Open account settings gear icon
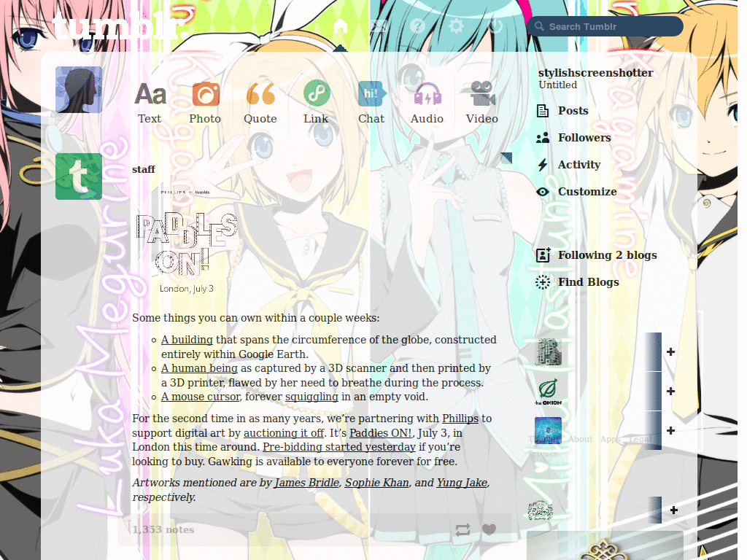The image size is (747, 560). pos(457,26)
